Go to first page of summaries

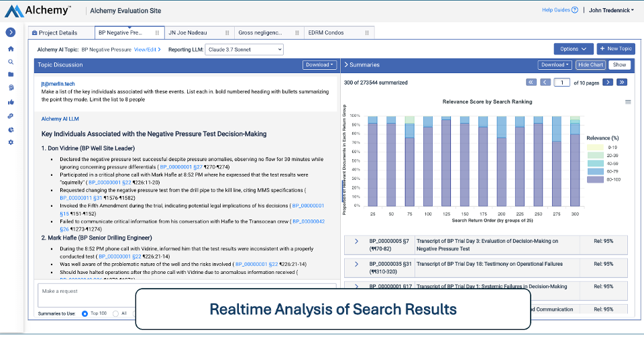[x=531, y=82]
